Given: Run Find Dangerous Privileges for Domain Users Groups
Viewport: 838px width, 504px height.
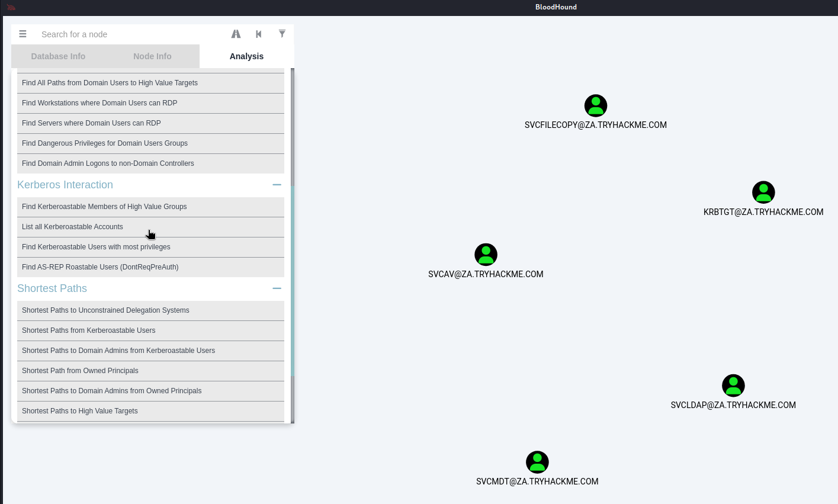Looking at the screenshot, I should point(150,143).
